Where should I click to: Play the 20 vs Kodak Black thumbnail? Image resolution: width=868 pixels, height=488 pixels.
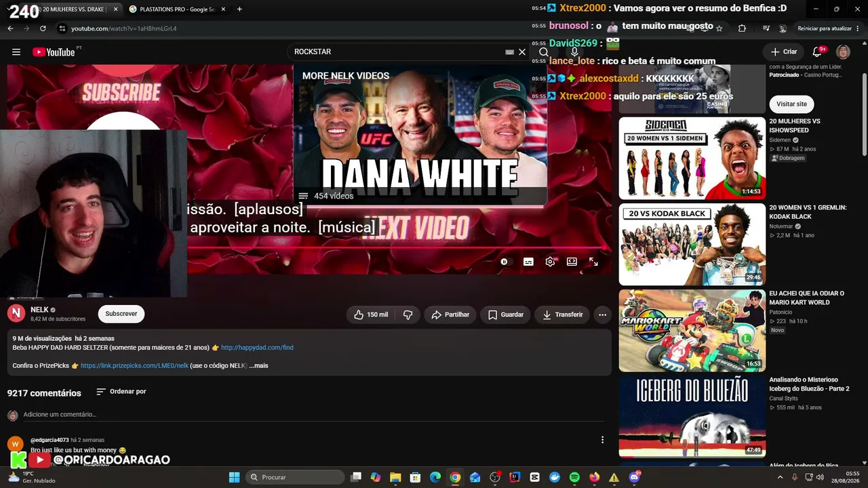pyautogui.click(x=692, y=244)
